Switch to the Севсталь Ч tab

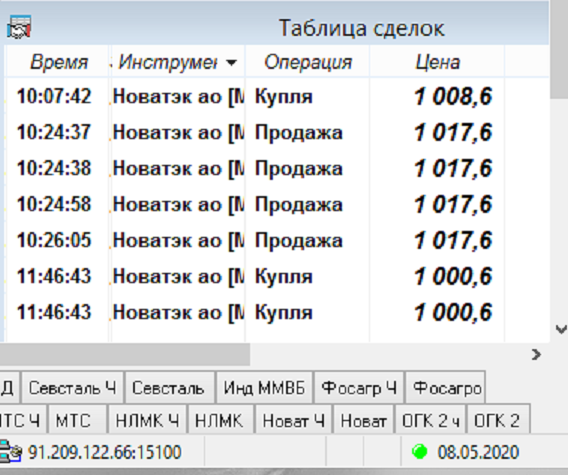pos(72,388)
